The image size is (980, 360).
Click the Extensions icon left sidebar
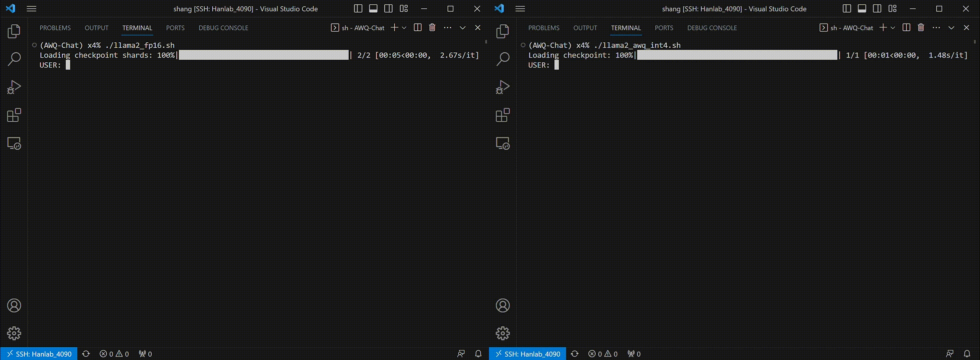pos(14,115)
